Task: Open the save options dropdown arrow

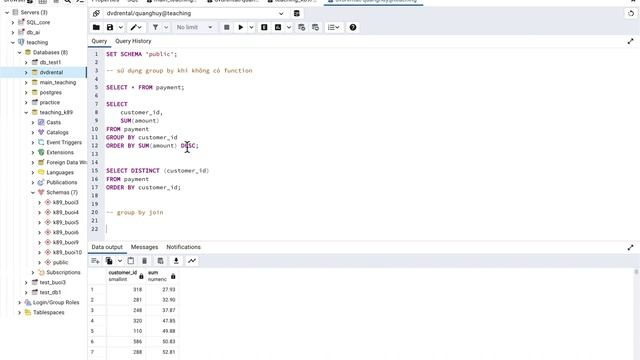Action: (x=121, y=27)
